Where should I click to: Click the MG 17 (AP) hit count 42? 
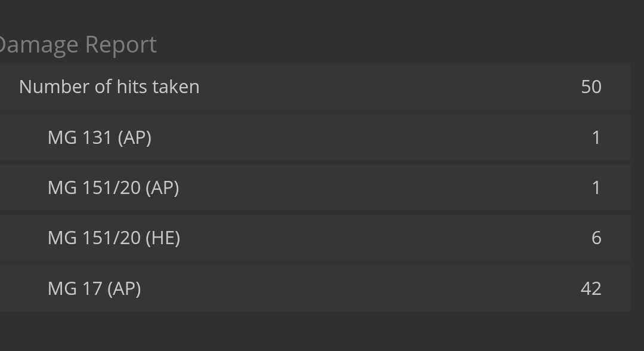pyautogui.click(x=591, y=288)
